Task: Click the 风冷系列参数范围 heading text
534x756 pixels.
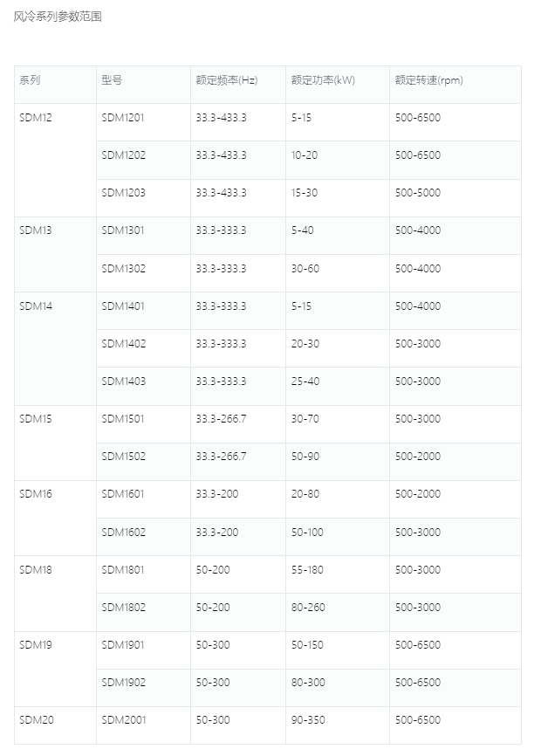Action: [58, 17]
